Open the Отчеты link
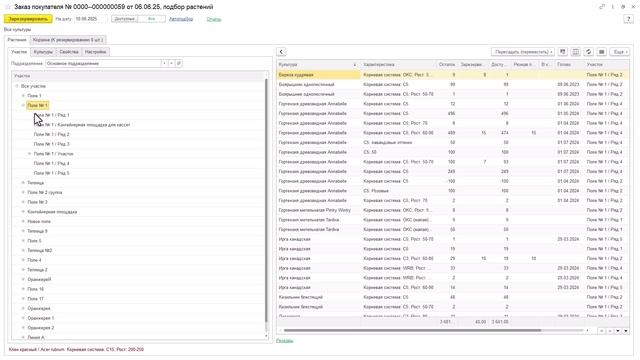 coord(213,19)
